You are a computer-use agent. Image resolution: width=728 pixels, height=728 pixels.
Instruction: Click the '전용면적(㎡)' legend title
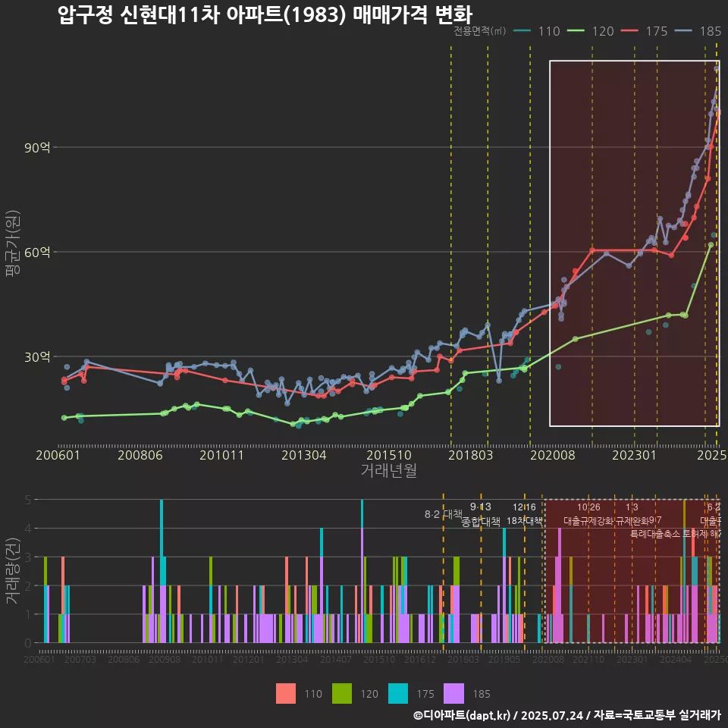479,31
